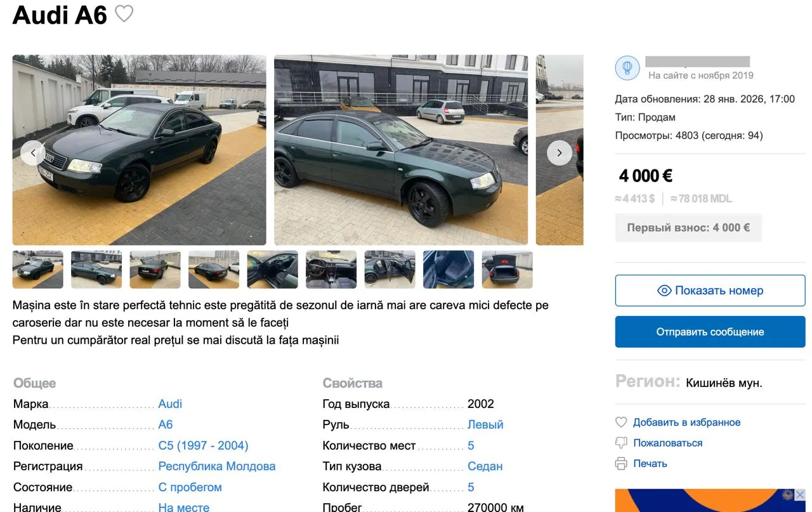Send a message via Отправить сообщение
The width and height of the screenshot is (812, 512).
tap(710, 332)
